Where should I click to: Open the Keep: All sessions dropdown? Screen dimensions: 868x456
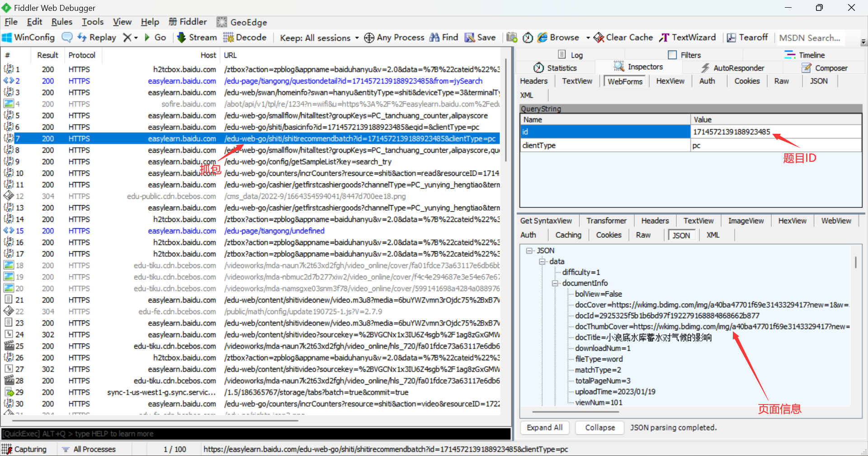pos(319,38)
